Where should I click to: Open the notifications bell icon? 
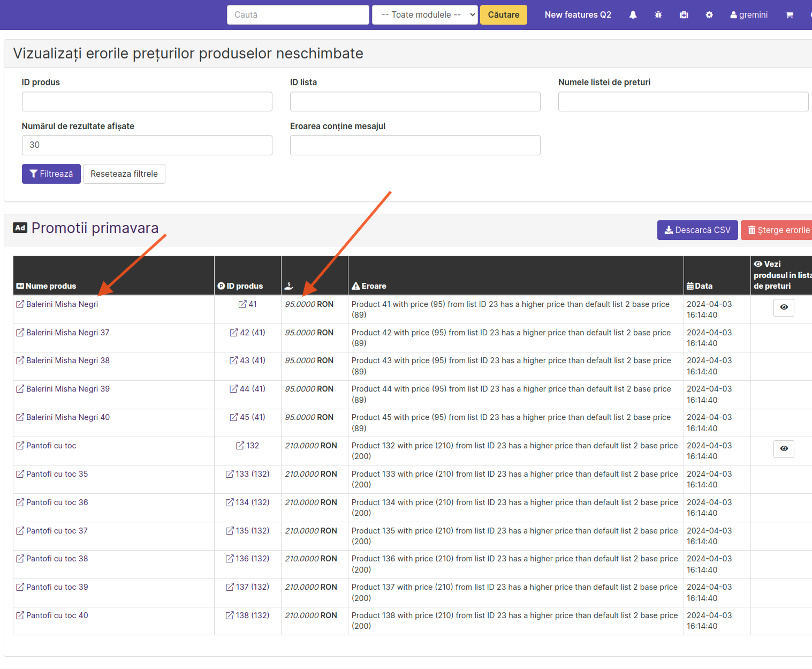pyautogui.click(x=633, y=15)
